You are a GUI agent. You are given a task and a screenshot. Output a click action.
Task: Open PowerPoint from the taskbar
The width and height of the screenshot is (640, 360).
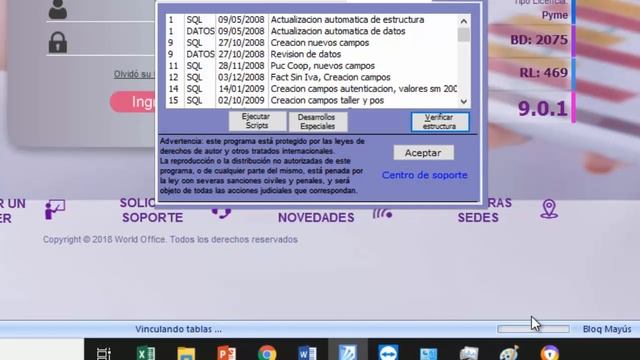(x=227, y=353)
